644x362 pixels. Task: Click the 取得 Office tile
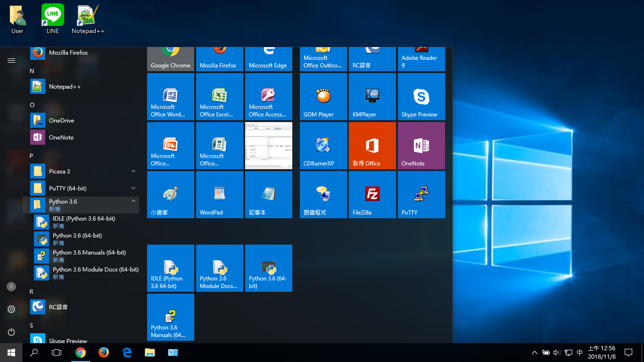(372, 146)
